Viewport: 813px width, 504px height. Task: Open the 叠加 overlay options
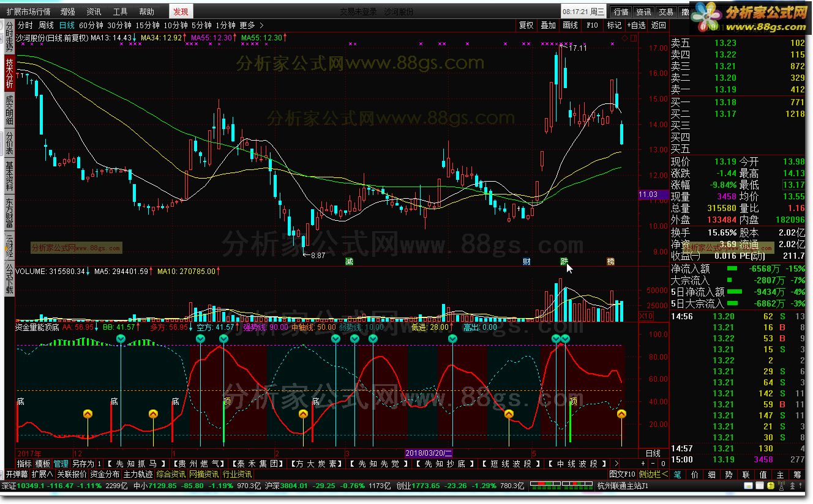(549, 25)
